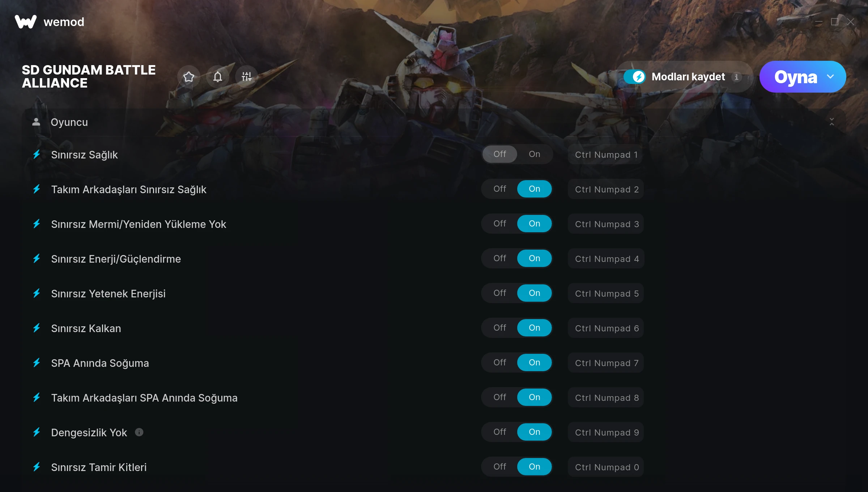Select the Sınırsız Yetenek Enerjisi mod label
The width and height of the screenshot is (868, 492).
108,293
